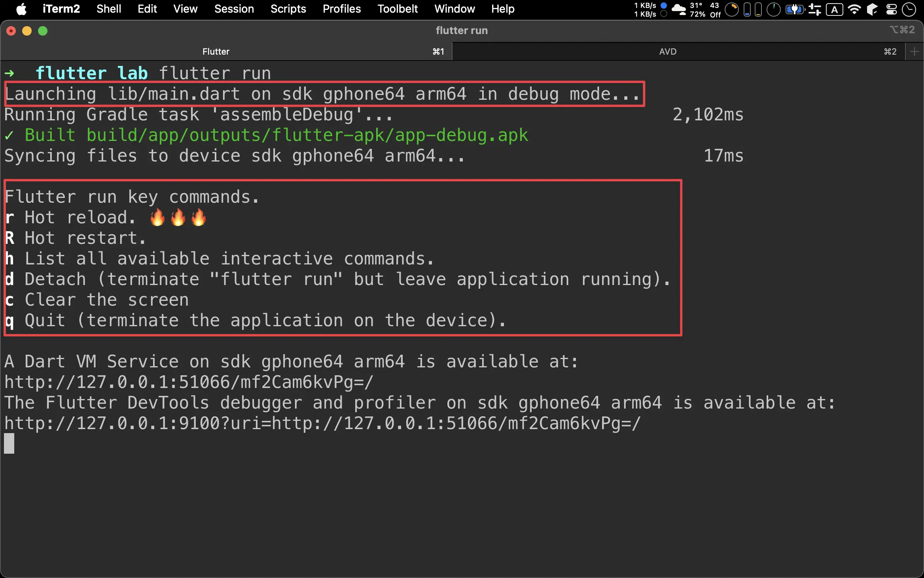
Task: Click 'h List all available interactive commands.'
Action: (x=220, y=259)
